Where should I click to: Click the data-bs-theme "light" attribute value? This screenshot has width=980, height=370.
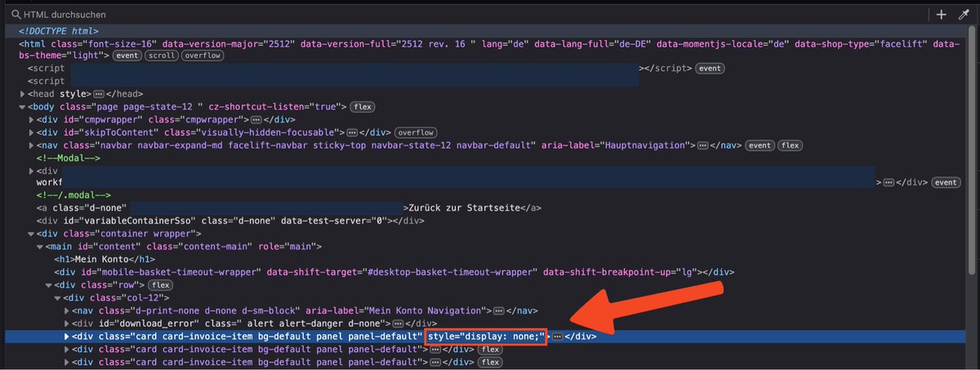point(89,56)
